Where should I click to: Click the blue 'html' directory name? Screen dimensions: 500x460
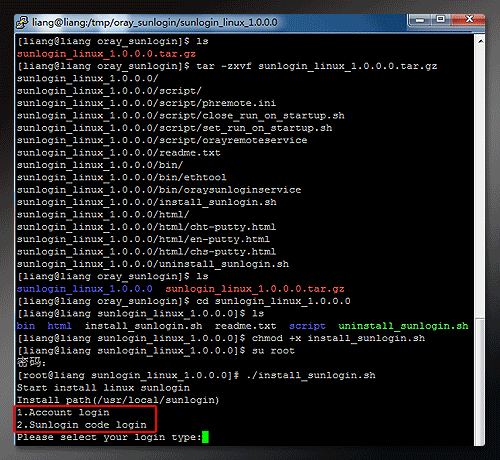pyautogui.click(x=59, y=326)
